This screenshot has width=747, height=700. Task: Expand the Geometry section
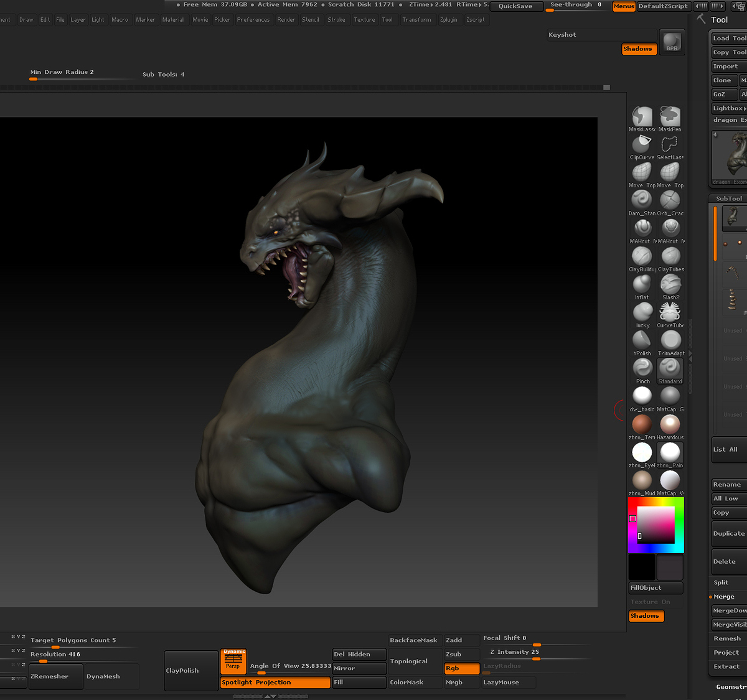[731, 687]
